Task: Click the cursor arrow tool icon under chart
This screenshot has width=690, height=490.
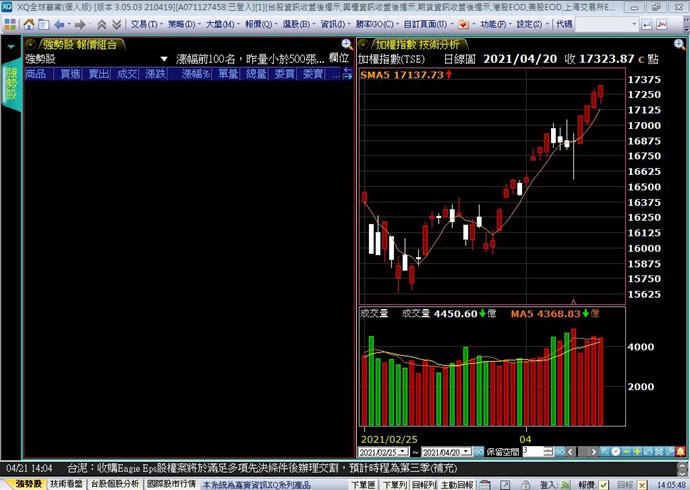Action: 605,452
